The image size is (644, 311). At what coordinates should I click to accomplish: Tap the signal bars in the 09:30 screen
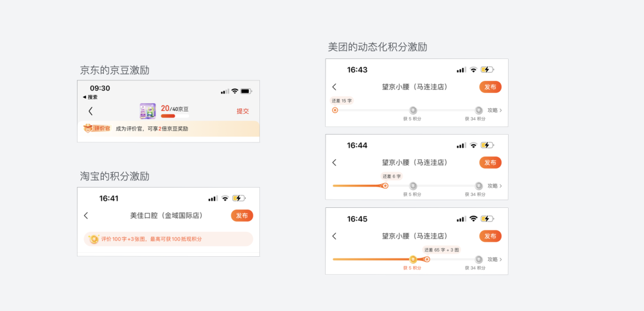click(x=225, y=91)
